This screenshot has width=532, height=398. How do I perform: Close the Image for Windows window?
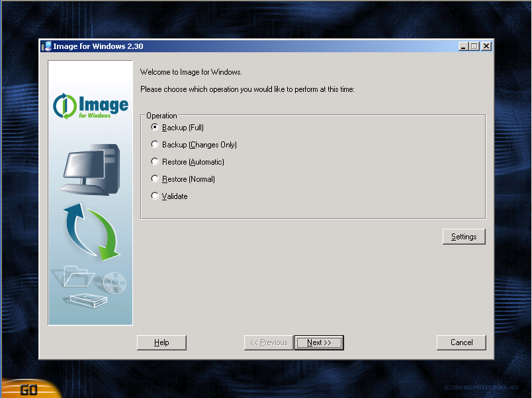point(486,46)
